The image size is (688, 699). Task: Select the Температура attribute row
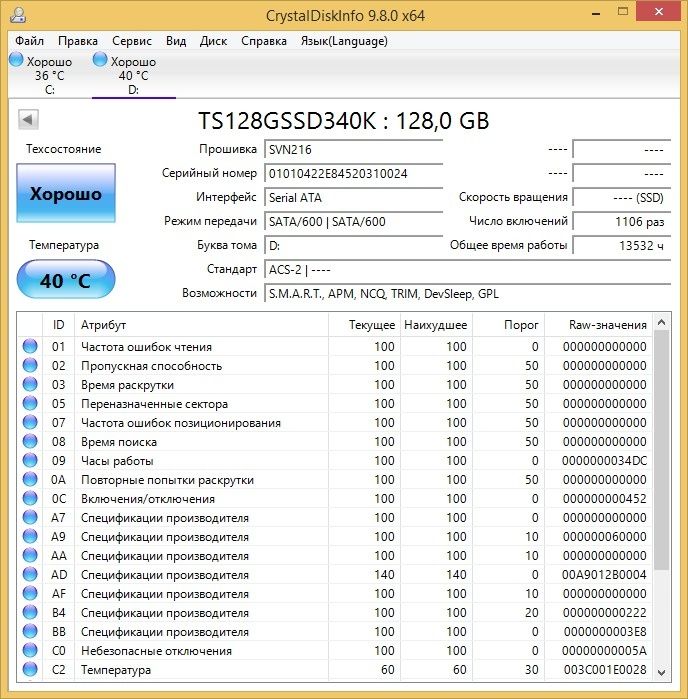coord(334,670)
